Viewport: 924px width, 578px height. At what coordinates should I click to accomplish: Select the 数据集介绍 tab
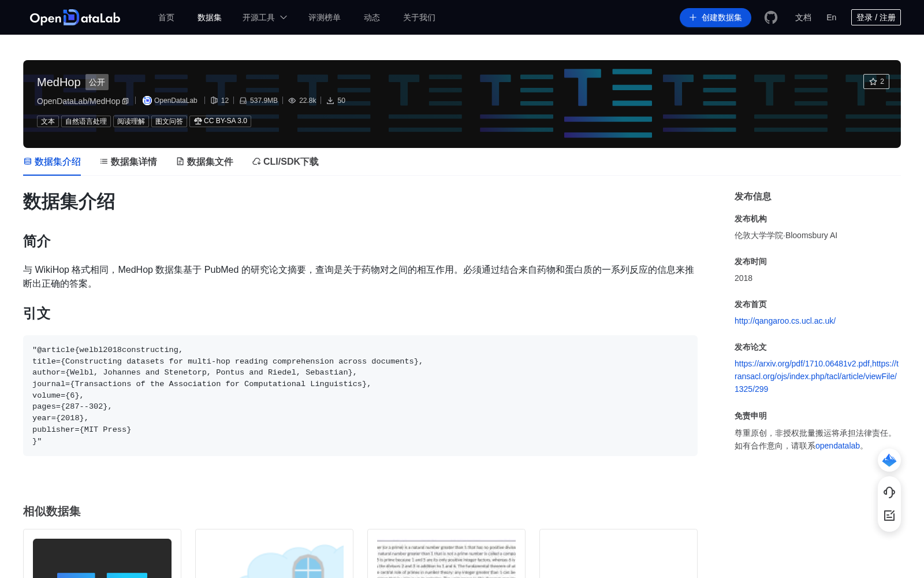[52, 162]
